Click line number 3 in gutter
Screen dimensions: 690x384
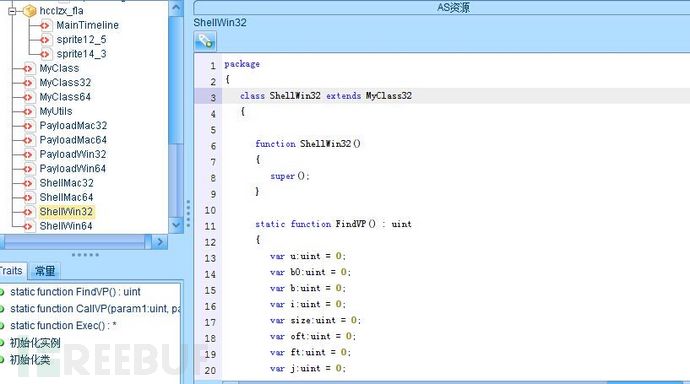[213, 98]
